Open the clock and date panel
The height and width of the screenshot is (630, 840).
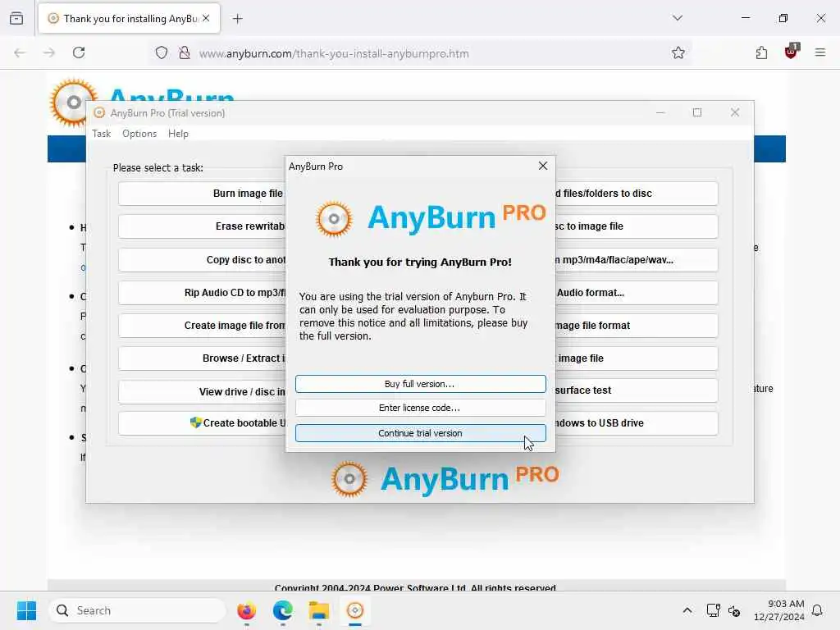point(779,610)
